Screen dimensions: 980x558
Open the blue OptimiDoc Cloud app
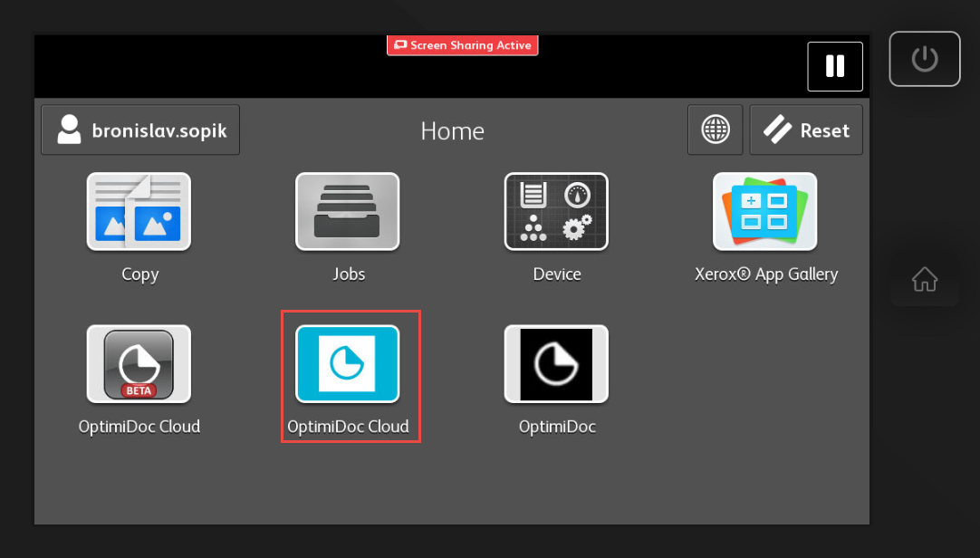[x=348, y=364]
